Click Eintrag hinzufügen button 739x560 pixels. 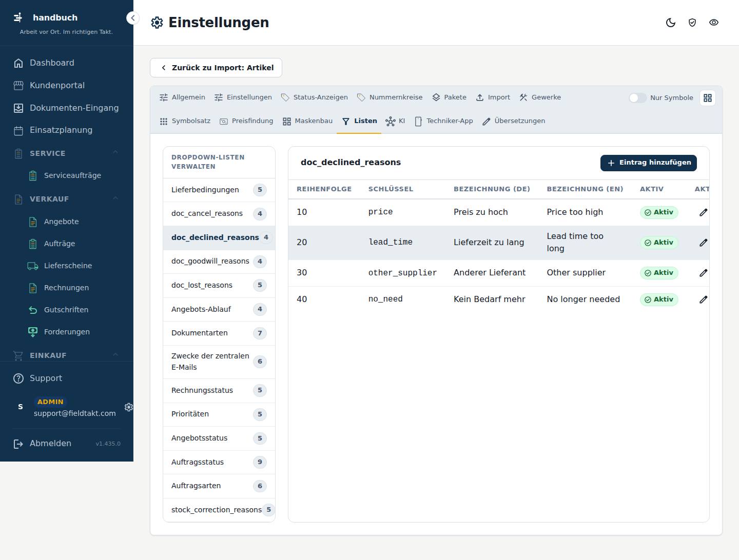tap(649, 163)
